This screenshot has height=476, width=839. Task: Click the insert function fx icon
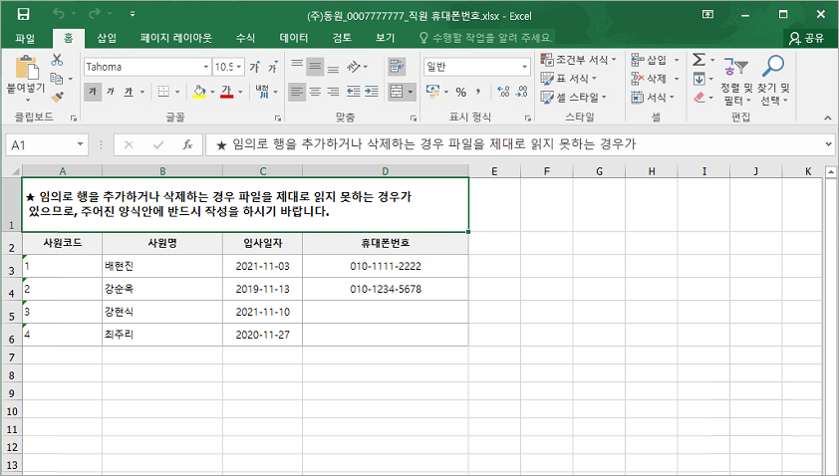tap(187, 145)
